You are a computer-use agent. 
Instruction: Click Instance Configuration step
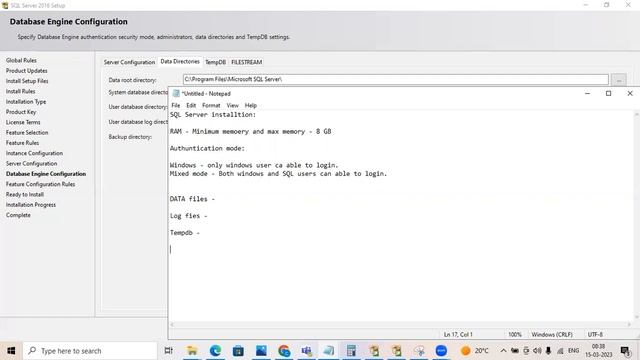tap(34, 153)
